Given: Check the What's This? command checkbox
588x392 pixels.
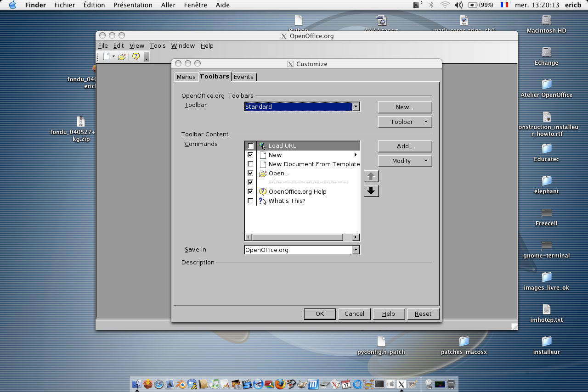Looking at the screenshot, I should click(250, 201).
